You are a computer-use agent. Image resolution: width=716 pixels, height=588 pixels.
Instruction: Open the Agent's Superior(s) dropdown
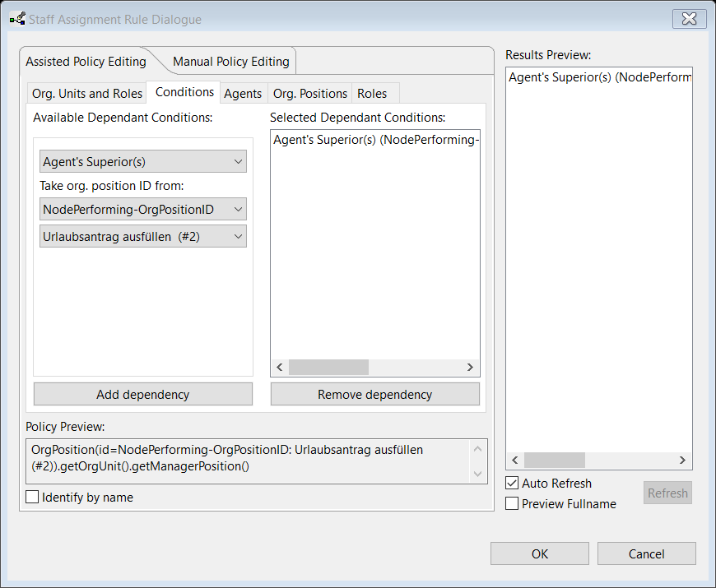(143, 162)
